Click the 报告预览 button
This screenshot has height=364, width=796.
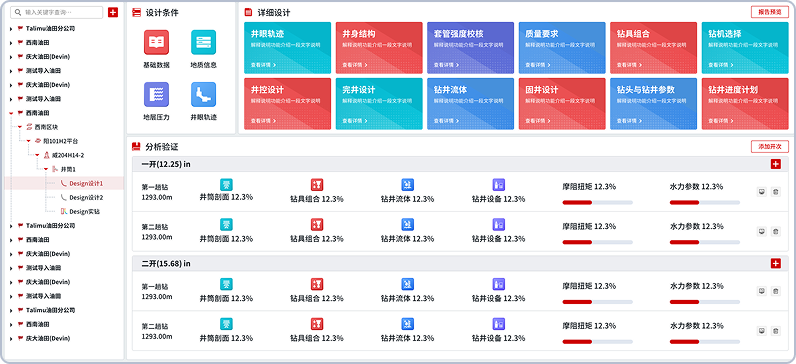click(x=770, y=12)
